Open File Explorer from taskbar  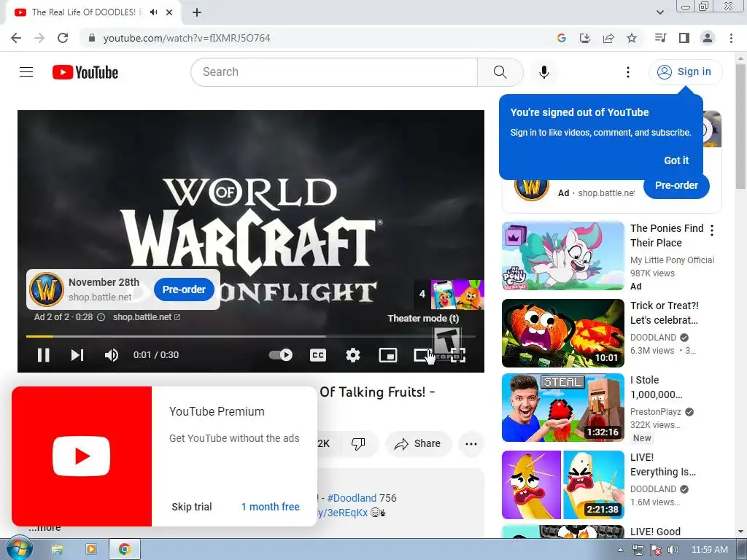57,550
